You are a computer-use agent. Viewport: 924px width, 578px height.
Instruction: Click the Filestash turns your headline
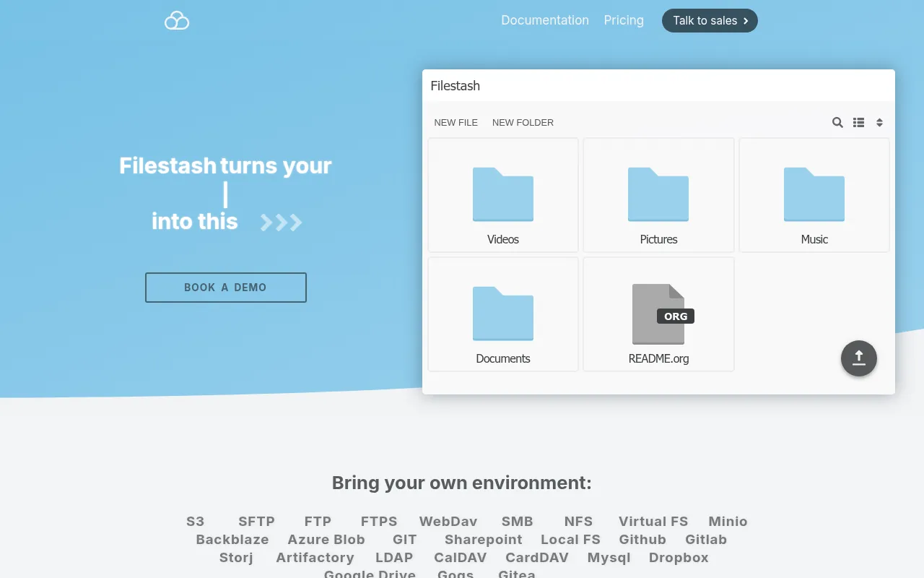[225, 166]
